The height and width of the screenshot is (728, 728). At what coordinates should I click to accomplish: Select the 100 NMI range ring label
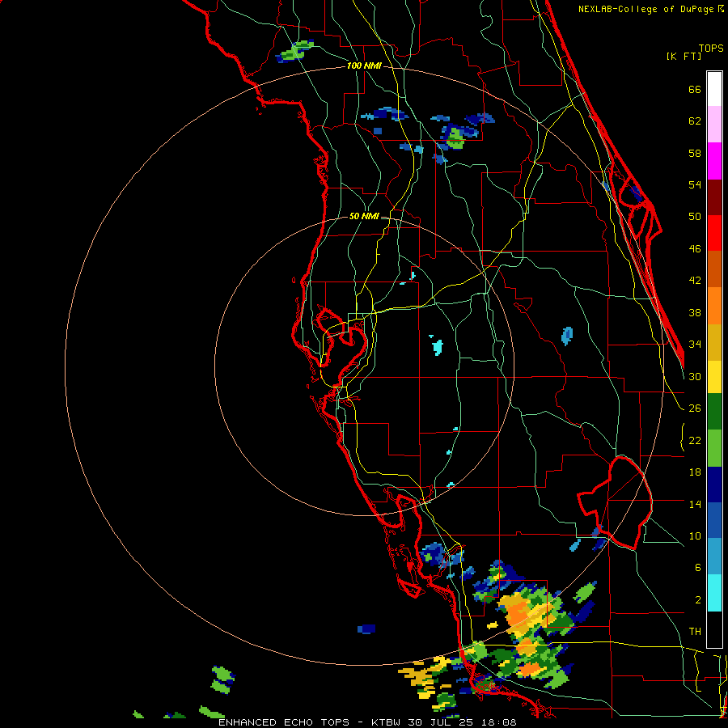tap(364, 66)
